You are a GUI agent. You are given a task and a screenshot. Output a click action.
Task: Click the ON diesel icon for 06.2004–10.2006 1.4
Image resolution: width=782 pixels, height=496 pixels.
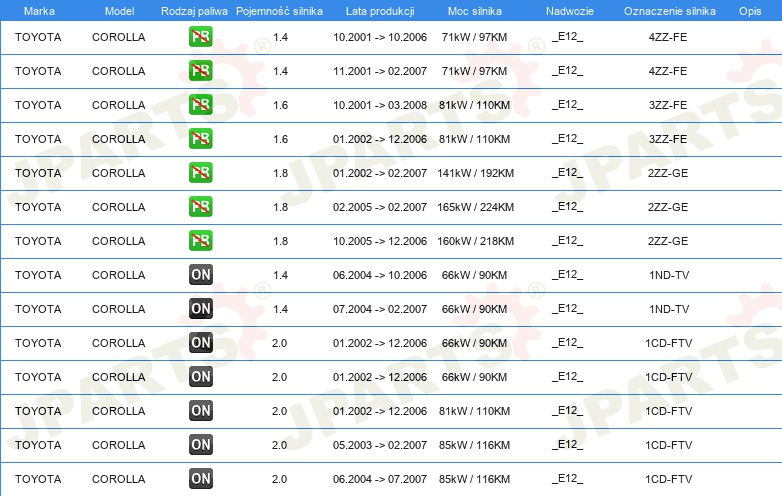pos(201,275)
